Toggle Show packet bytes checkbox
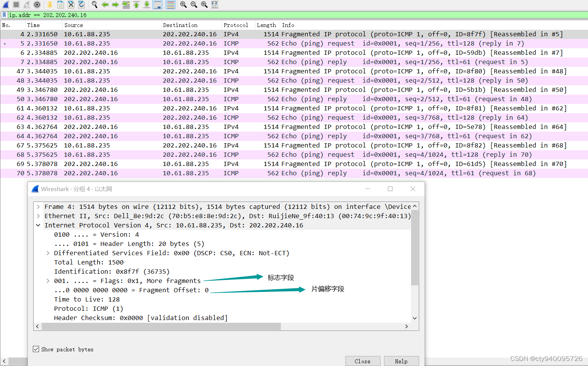 click(36, 349)
